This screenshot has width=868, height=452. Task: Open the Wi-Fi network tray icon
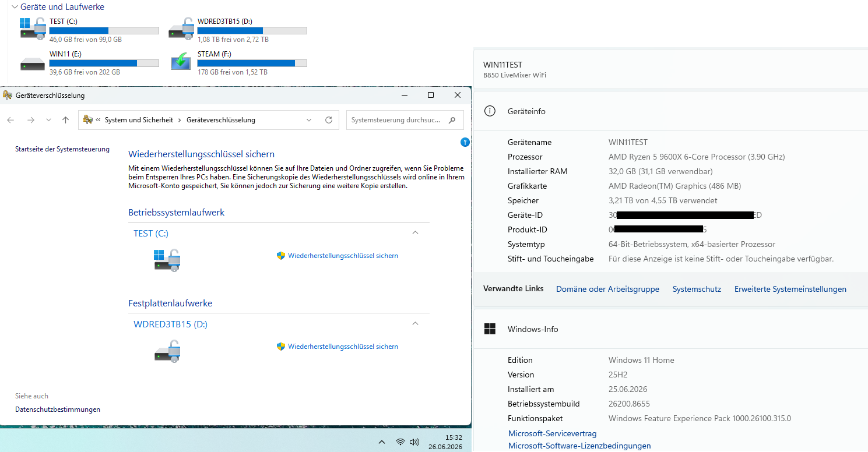click(400, 442)
